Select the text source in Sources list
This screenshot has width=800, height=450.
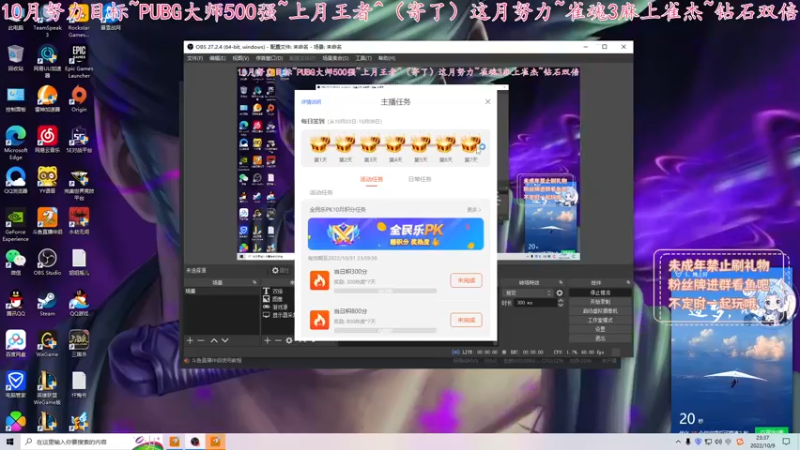[278, 291]
